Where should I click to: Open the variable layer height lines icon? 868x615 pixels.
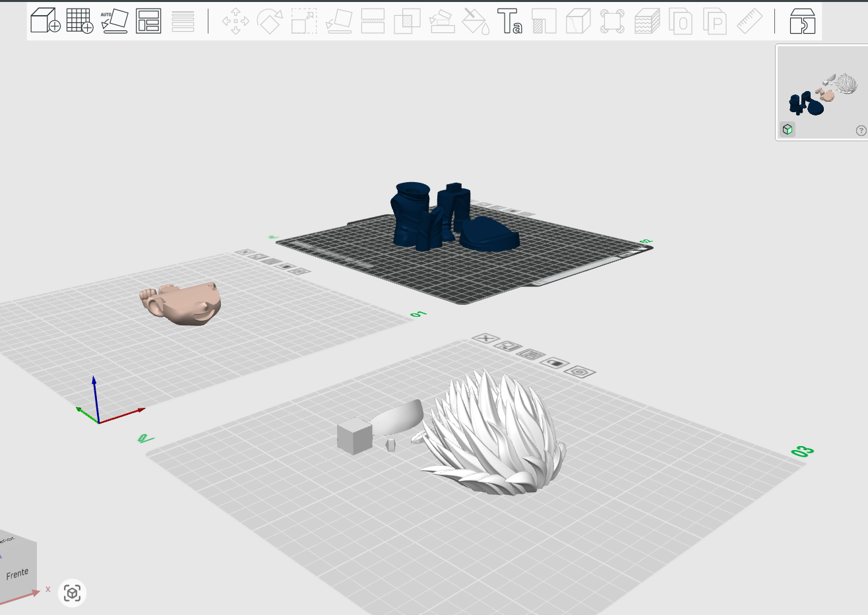coord(183,21)
